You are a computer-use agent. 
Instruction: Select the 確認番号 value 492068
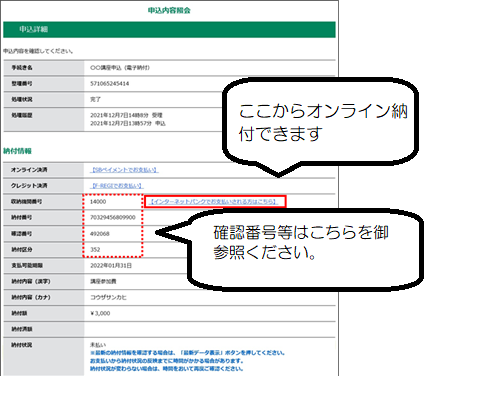coord(100,234)
